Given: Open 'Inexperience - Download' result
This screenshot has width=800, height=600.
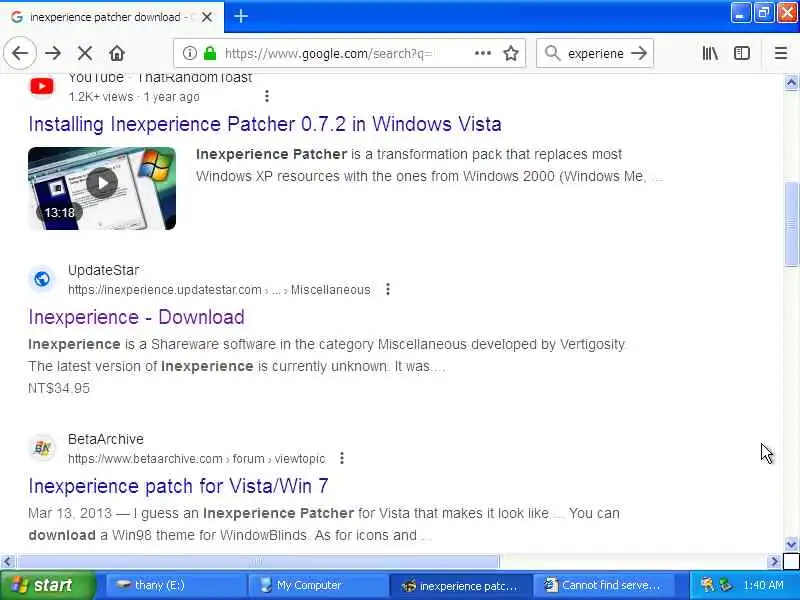Looking at the screenshot, I should (x=136, y=317).
